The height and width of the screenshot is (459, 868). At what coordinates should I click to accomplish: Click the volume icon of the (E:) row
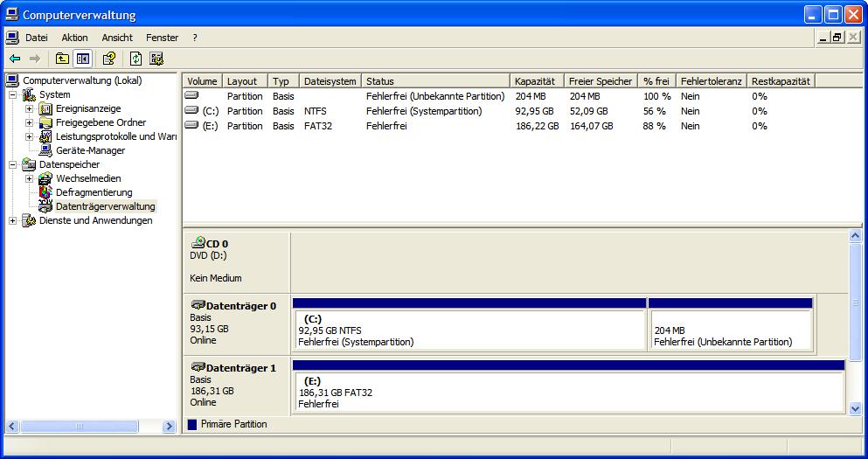click(x=191, y=126)
